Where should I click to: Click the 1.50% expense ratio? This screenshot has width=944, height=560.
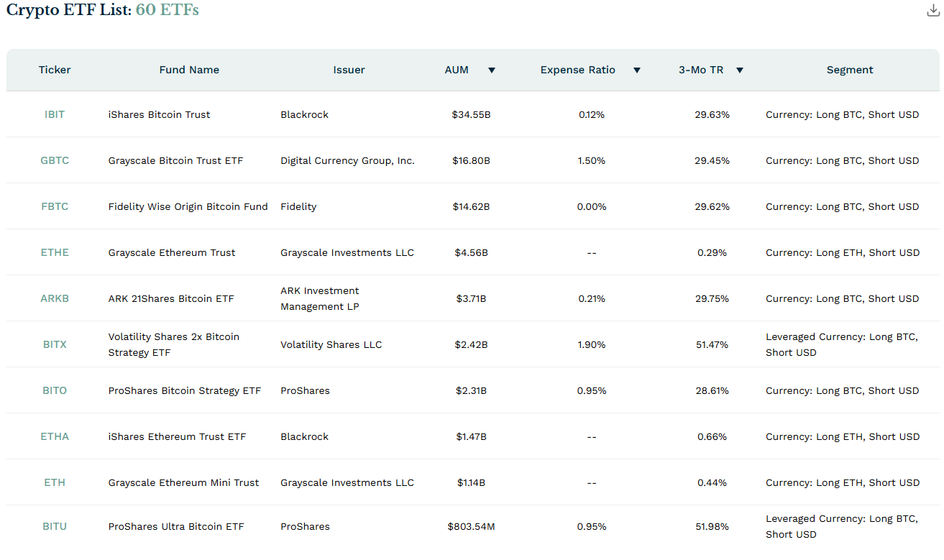point(591,160)
